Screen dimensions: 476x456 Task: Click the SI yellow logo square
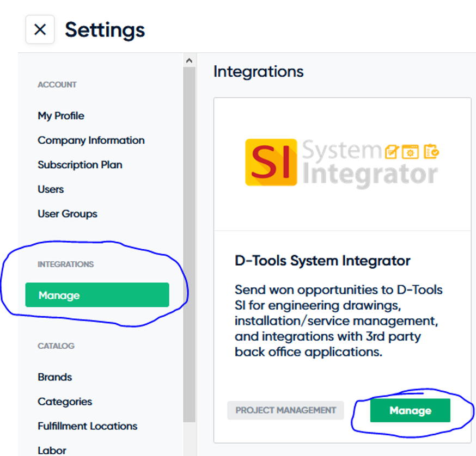(271, 162)
